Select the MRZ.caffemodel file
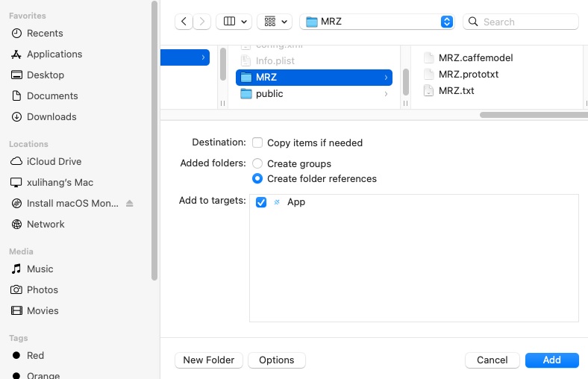 [475, 57]
